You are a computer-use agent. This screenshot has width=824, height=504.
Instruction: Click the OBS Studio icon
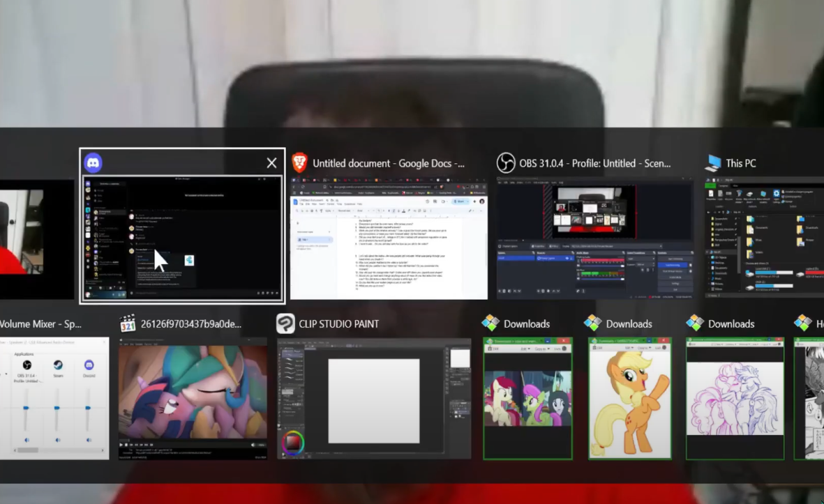[x=506, y=162]
